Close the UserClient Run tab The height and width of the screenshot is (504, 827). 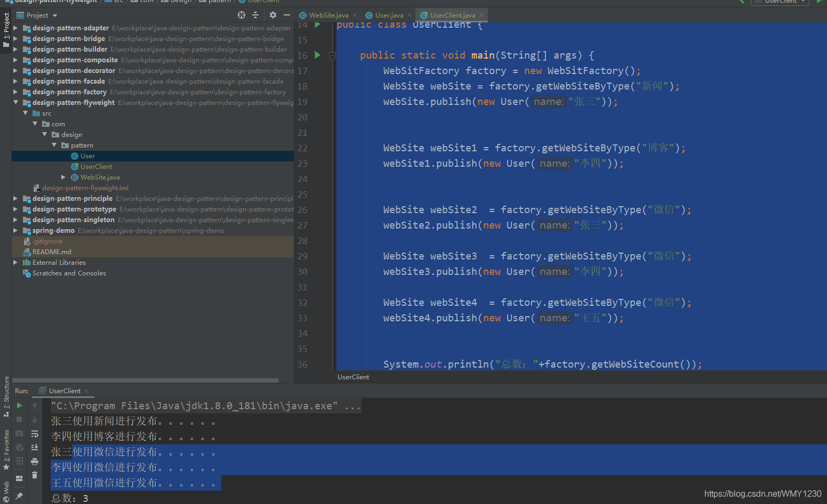86,391
